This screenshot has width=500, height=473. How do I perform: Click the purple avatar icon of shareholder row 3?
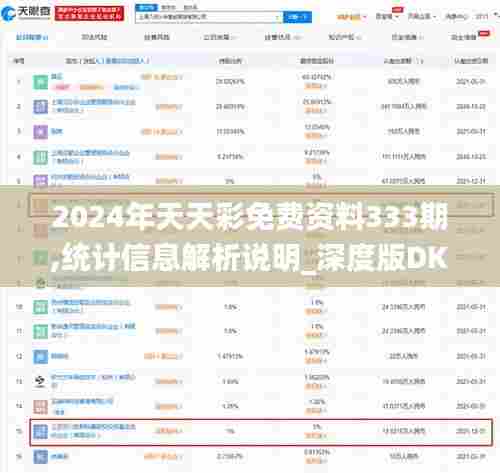(x=40, y=132)
